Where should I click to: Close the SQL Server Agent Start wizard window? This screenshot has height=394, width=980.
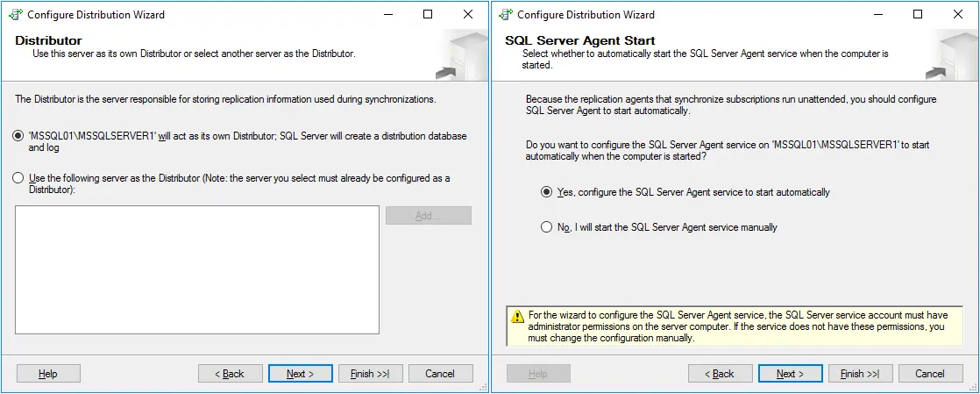pos(958,15)
